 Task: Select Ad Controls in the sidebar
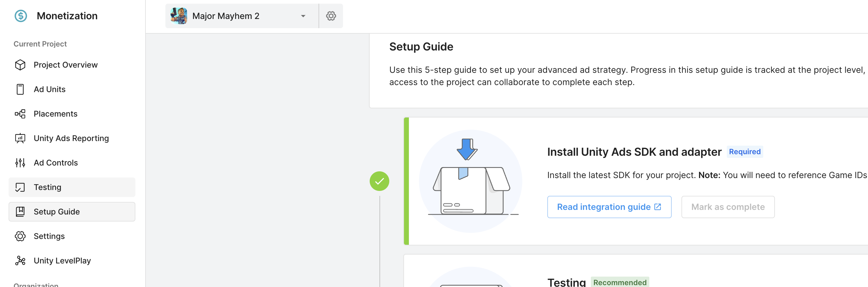point(56,163)
